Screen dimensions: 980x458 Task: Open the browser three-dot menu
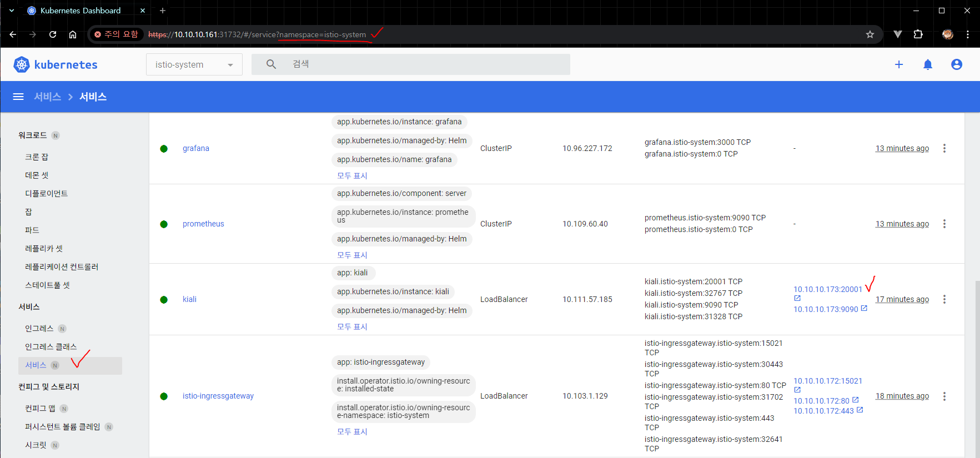pos(968,34)
